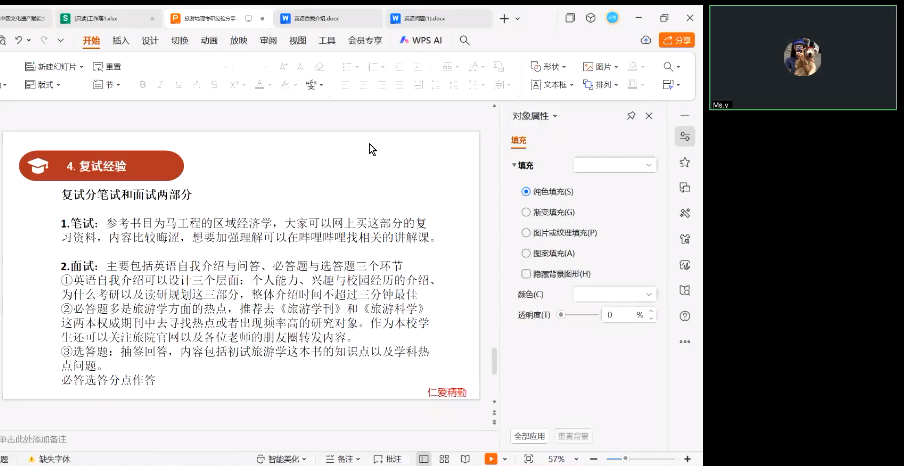Switch to the Animation (动画) tab
The width and height of the screenshot is (904, 466).
(x=208, y=40)
